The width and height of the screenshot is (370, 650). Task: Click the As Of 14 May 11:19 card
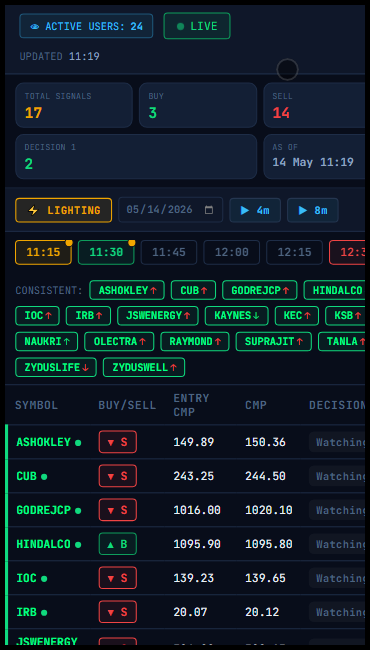click(x=314, y=156)
